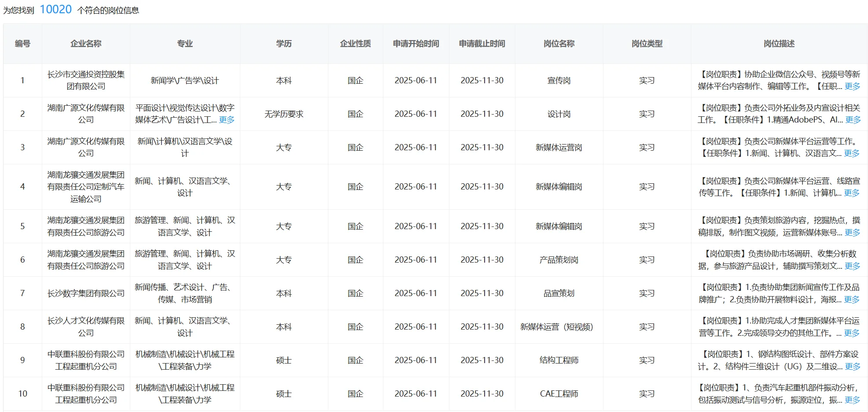Click the 学历 column header
Image resolution: width=868 pixels, height=412 pixels.
pos(284,44)
